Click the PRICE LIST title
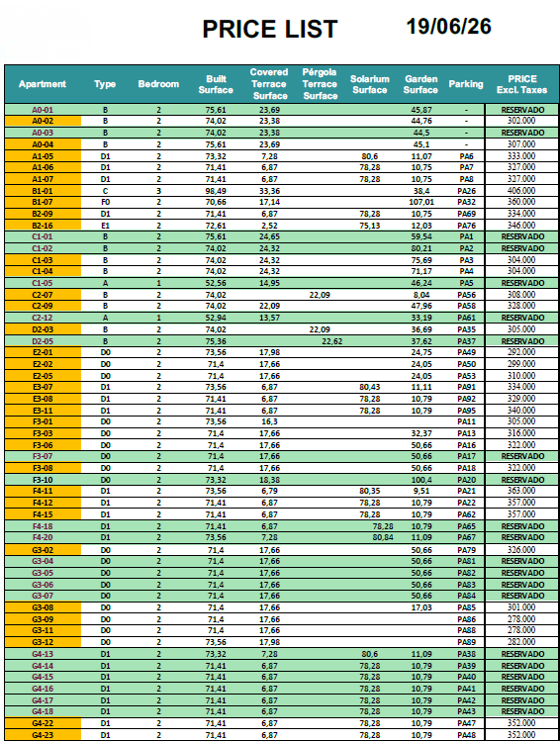This screenshot has height=742, width=560. tap(270, 30)
